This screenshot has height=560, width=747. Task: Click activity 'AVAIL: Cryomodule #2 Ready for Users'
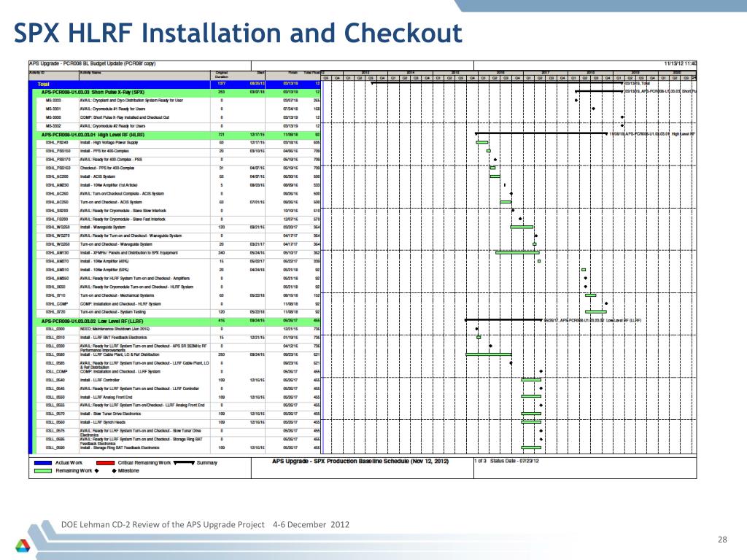112,125
